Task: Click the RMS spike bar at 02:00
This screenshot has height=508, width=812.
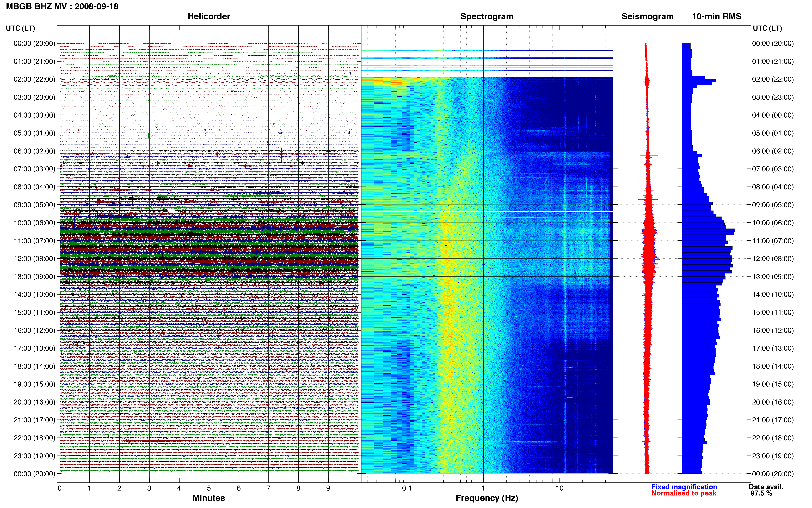Action: [x=699, y=81]
